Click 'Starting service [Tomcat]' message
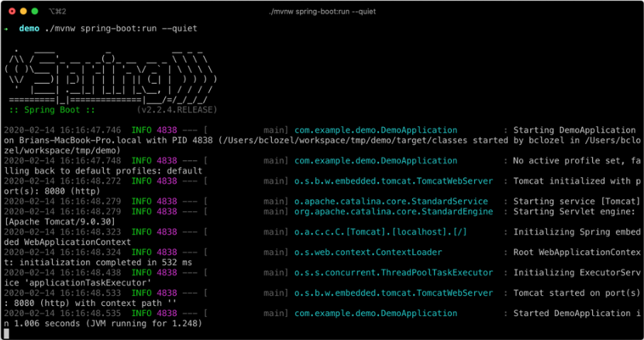The width and height of the screenshot is (644, 340). [577, 201]
